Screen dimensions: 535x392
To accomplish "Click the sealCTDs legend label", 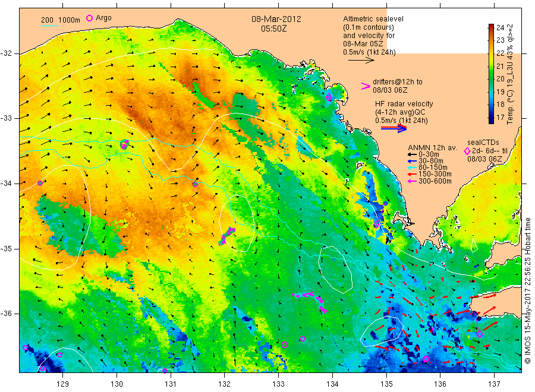I will point(483,143).
